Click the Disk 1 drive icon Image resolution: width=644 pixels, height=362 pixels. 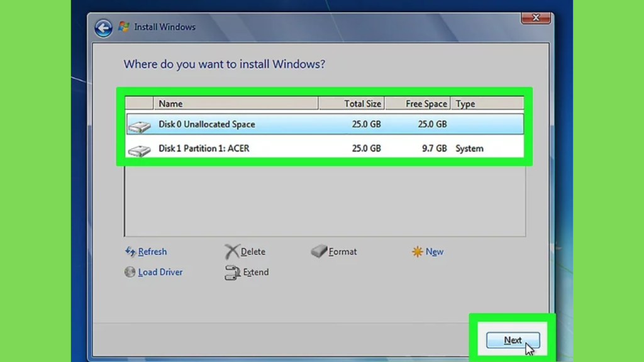139,150
